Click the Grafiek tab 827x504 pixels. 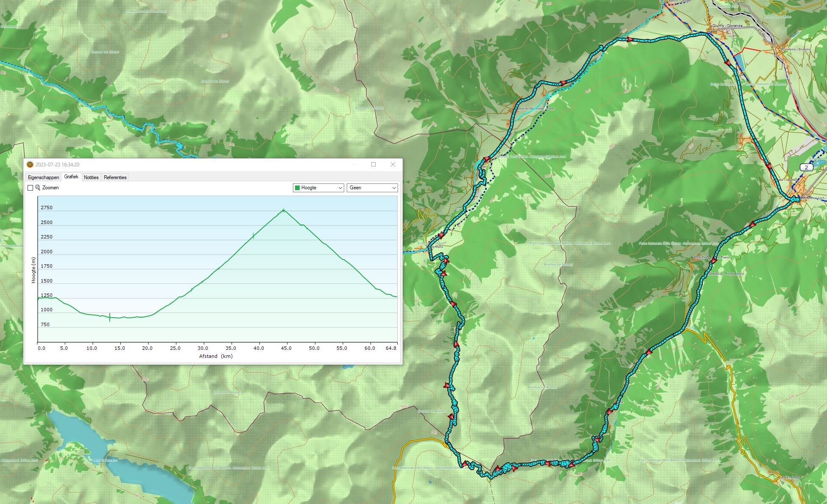(71, 177)
